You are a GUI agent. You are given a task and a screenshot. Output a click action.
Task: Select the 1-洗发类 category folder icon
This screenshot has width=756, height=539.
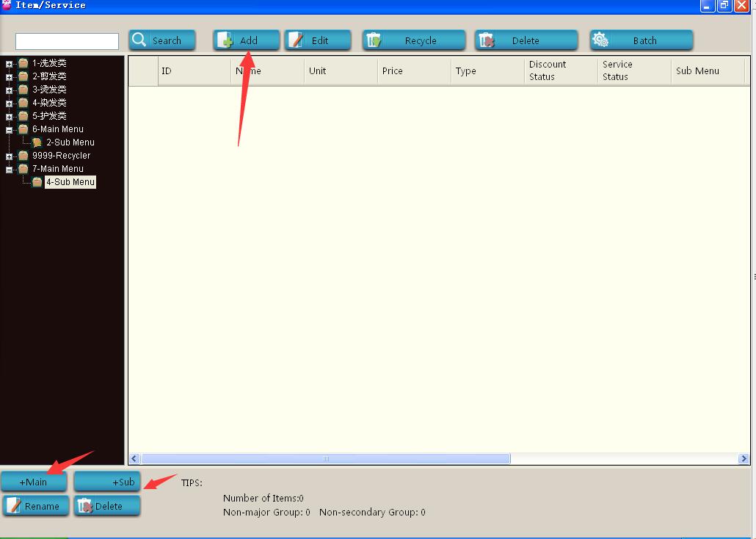tap(23, 62)
